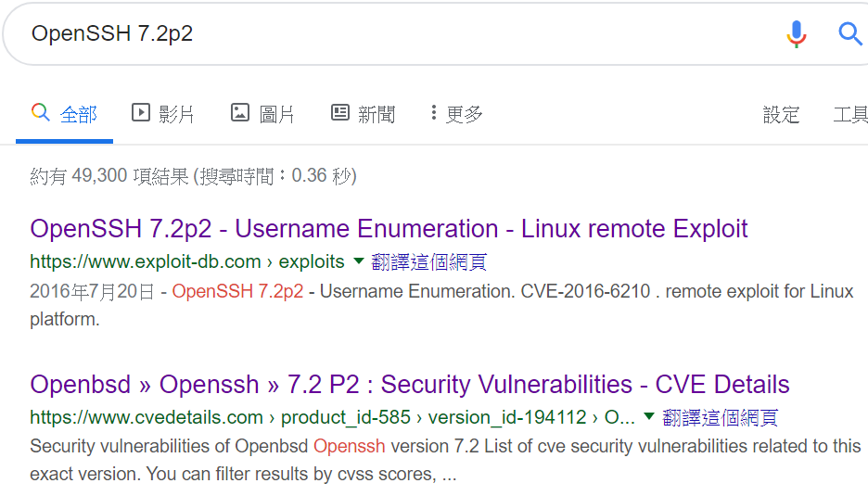Screen dimensions: 868x496
Task: Open OpenSSH 7.2p2 Username Enumeration result
Action: (389, 229)
